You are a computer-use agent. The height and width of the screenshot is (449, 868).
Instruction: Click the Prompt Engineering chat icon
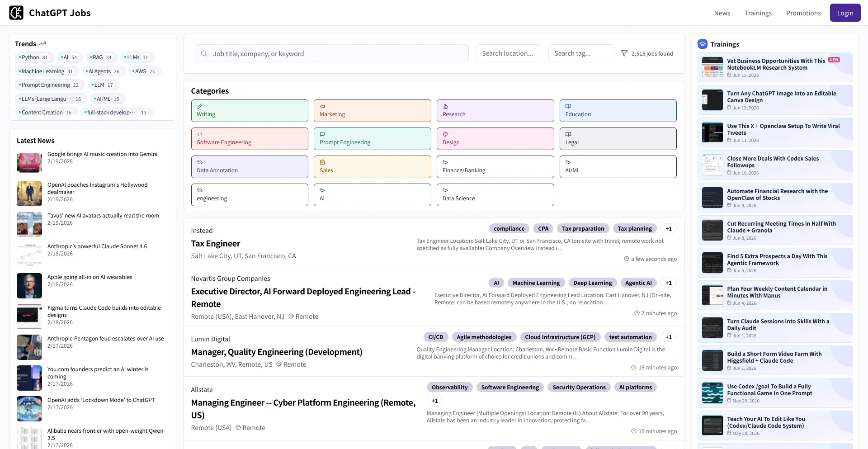pyautogui.click(x=322, y=134)
